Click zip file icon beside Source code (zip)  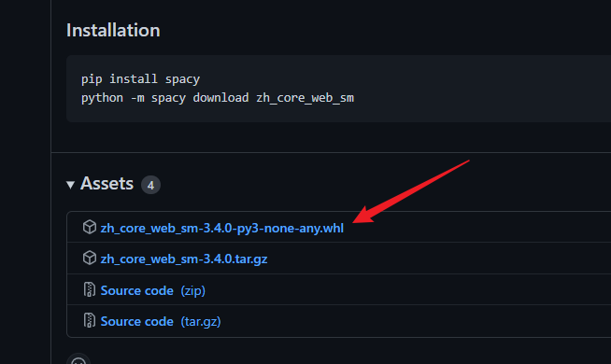coord(90,289)
